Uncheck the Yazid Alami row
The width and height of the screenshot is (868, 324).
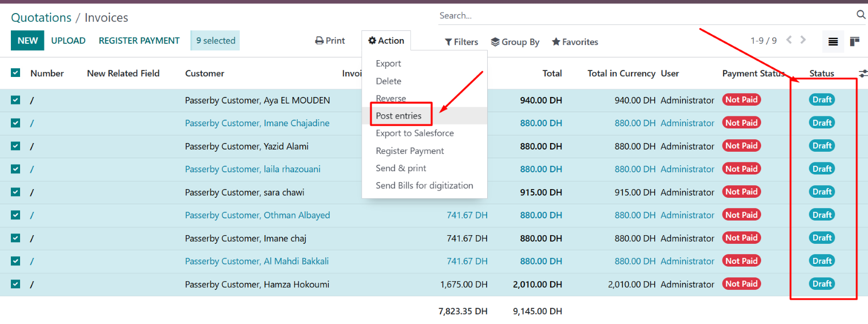click(x=16, y=146)
